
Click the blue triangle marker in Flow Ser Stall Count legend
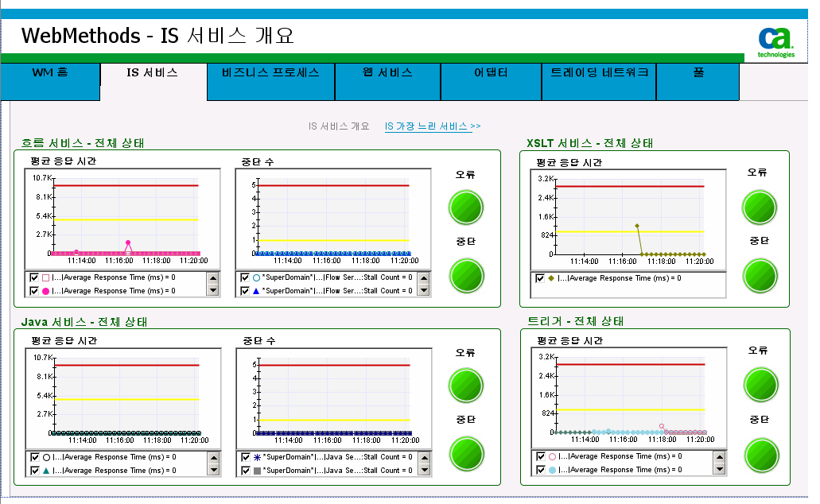[256, 291]
